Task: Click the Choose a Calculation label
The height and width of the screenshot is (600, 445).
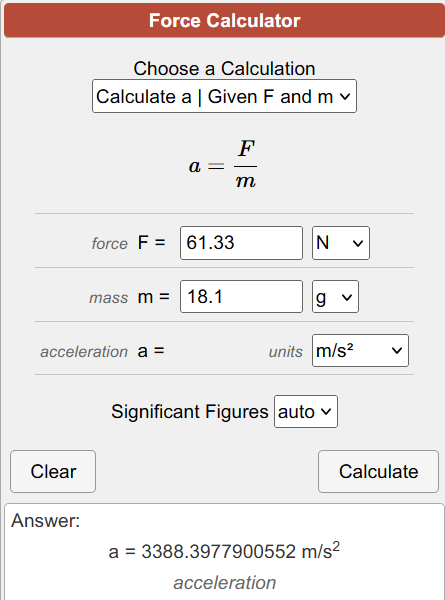Action: (224, 68)
